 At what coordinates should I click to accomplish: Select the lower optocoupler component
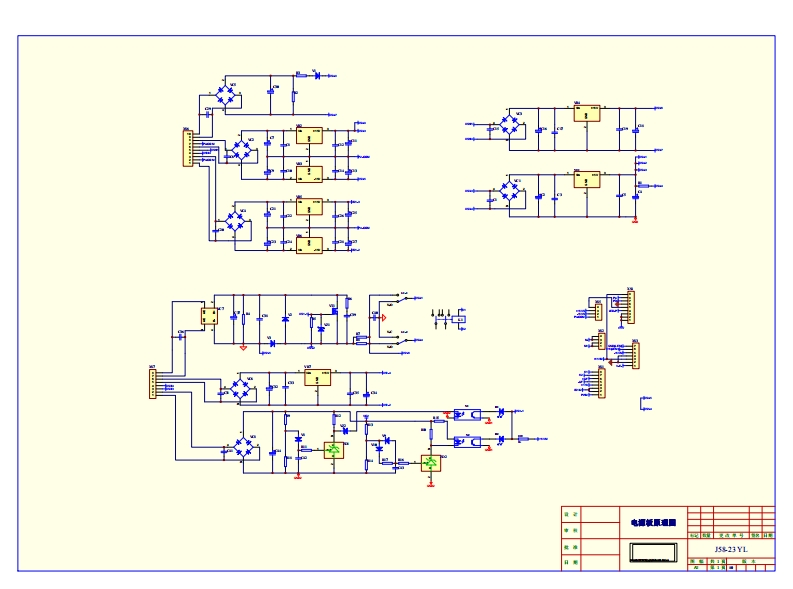[460, 440]
